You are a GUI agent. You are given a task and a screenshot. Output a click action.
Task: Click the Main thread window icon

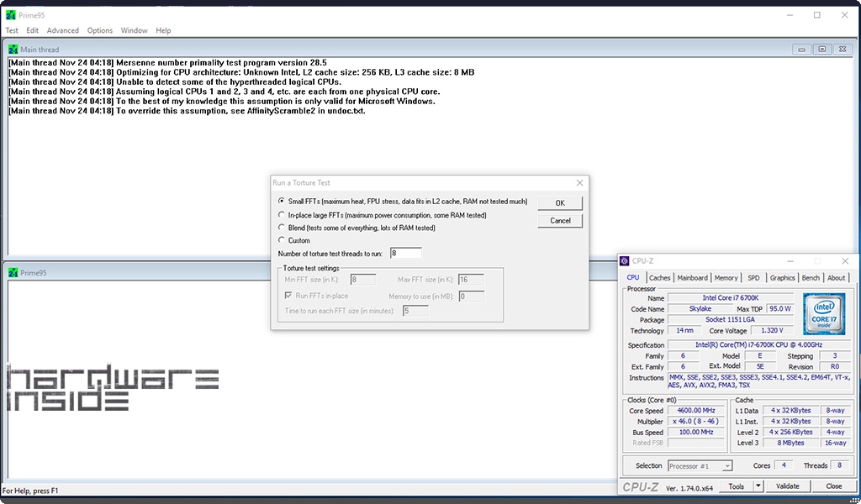(13, 50)
